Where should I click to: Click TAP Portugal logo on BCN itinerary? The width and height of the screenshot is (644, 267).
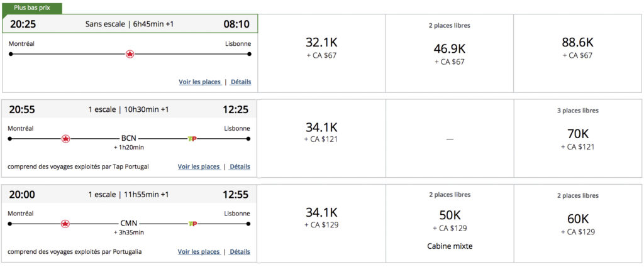tap(192, 138)
